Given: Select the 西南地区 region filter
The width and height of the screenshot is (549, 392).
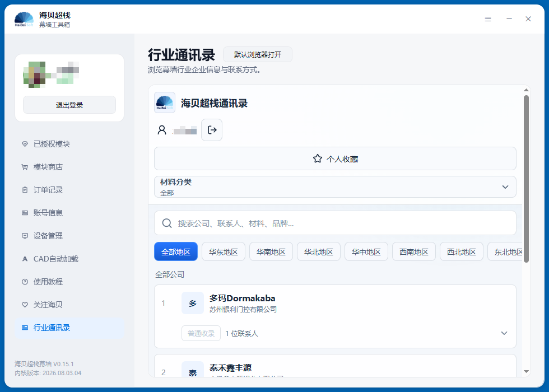Looking at the screenshot, I should [x=414, y=251].
